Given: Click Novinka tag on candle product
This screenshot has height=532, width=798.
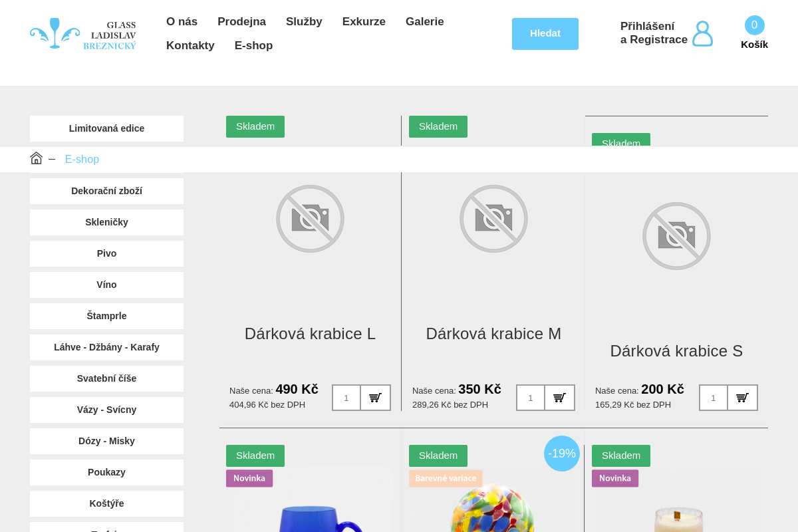Looking at the screenshot, I should pyautogui.click(x=615, y=478).
